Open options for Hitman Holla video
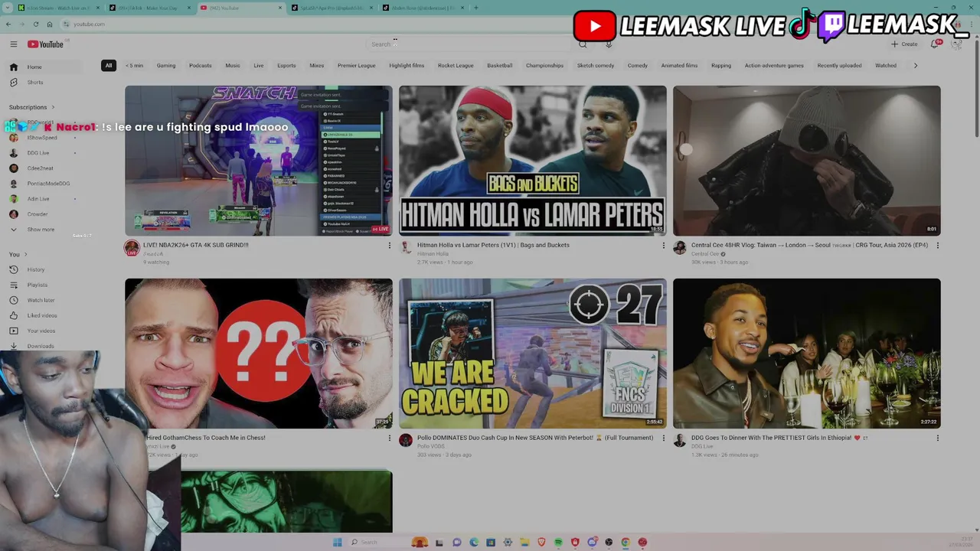The height and width of the screenshot is (551, 980). [x=664, y=246]
